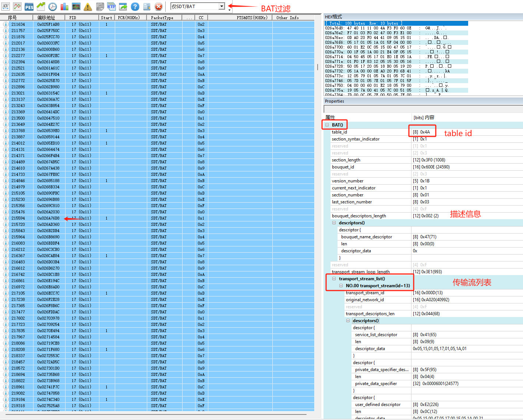Click the Start column header
The image size is (523, 420).
click(x=106, y=17)
